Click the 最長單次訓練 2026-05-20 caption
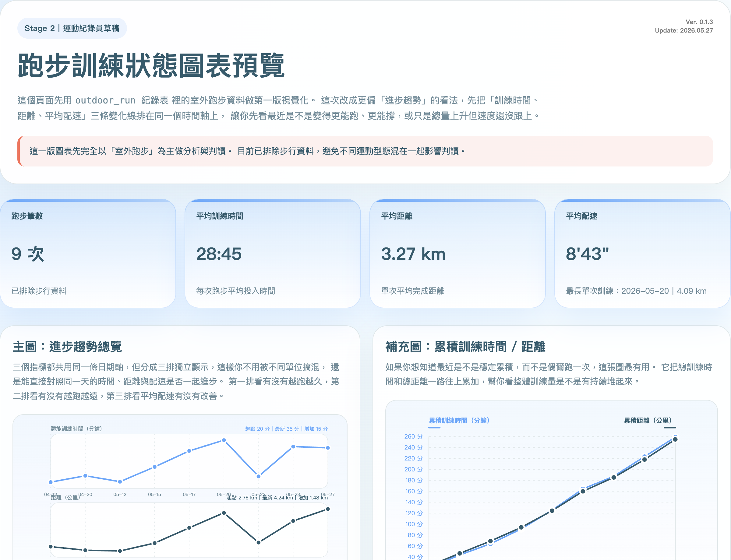The image size is (731, 560). [636, 291]
